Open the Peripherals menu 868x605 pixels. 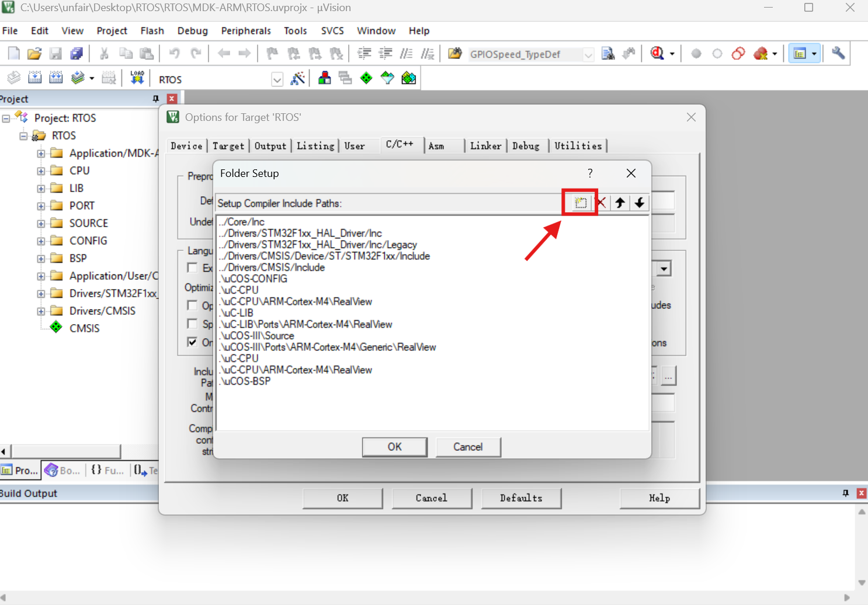[x=246, y=30]
